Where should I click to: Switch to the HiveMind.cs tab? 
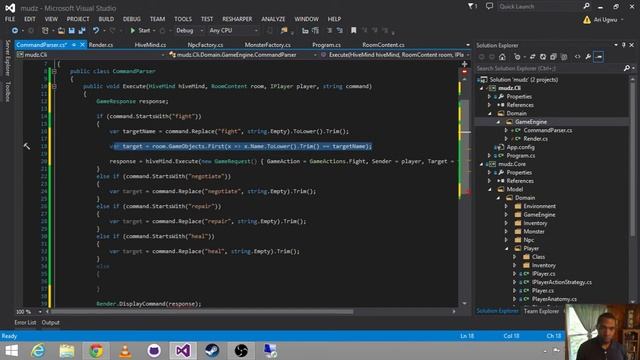click(150, 45)
